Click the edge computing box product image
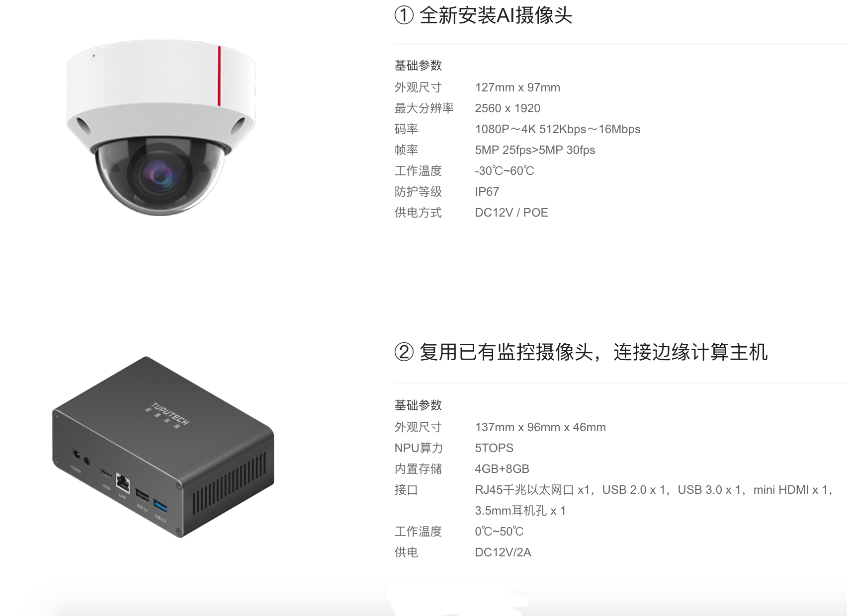The height and width of the screenshot is (616, 847). (163, 447)
